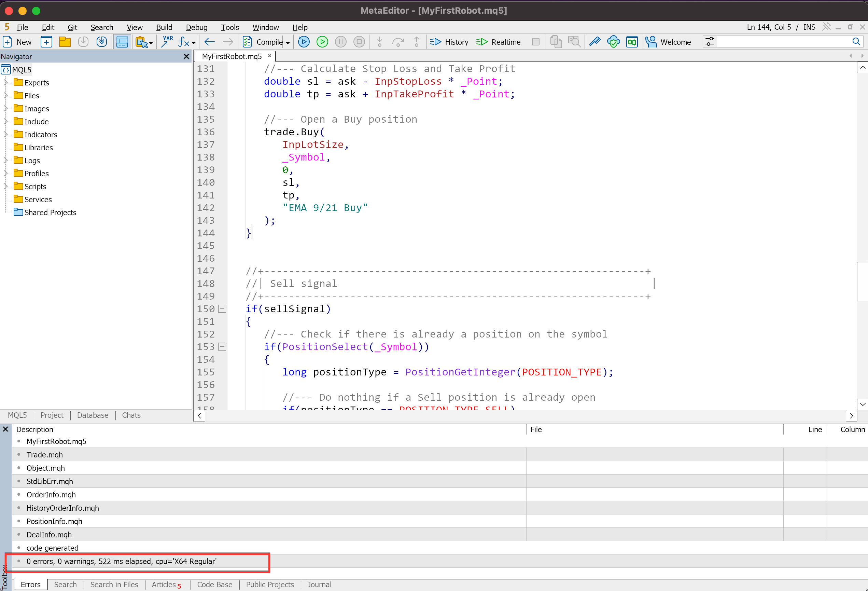
Task: Open the Compile options dropdown arrow
Action: pyautogui.click(x=288, y=43)
